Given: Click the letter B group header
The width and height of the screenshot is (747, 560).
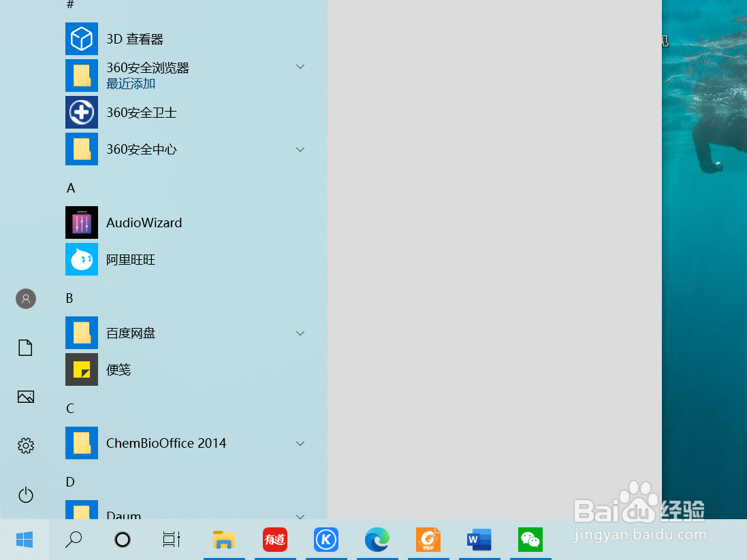Looking at the screenshot, I should pyautogui.click(x=69, y=298).
